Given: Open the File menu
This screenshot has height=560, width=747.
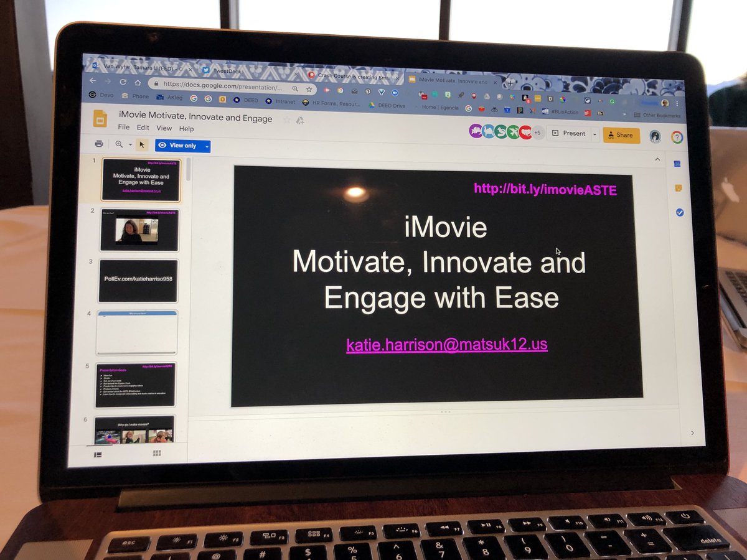Looking at the screenshot, I should (124, 127).
